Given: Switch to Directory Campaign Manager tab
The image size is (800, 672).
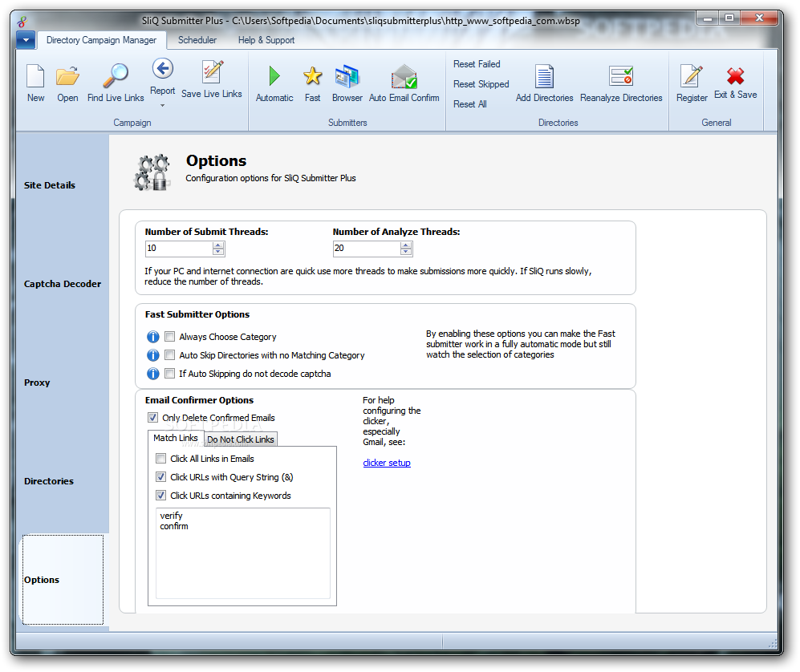Looking at the screenshot, I should pos(101,40).
